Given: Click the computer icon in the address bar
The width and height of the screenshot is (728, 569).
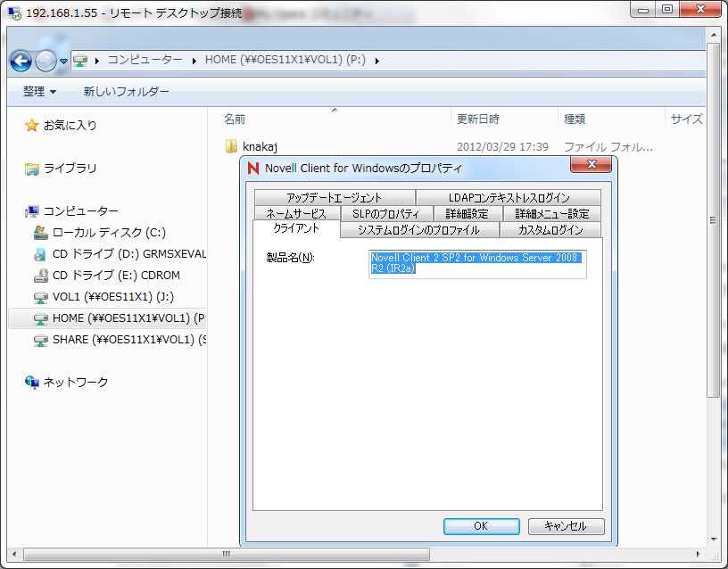Looking at the screenshot, I should [x=80, y=61].
